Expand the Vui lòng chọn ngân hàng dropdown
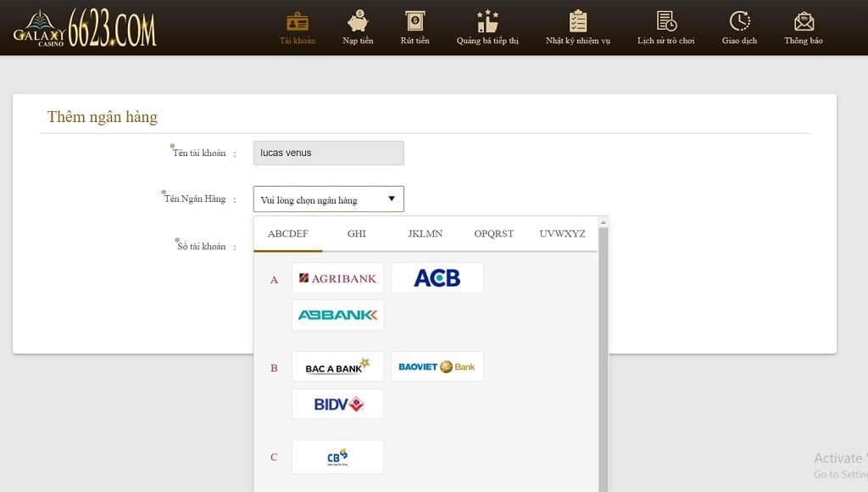 pos(328,199)
